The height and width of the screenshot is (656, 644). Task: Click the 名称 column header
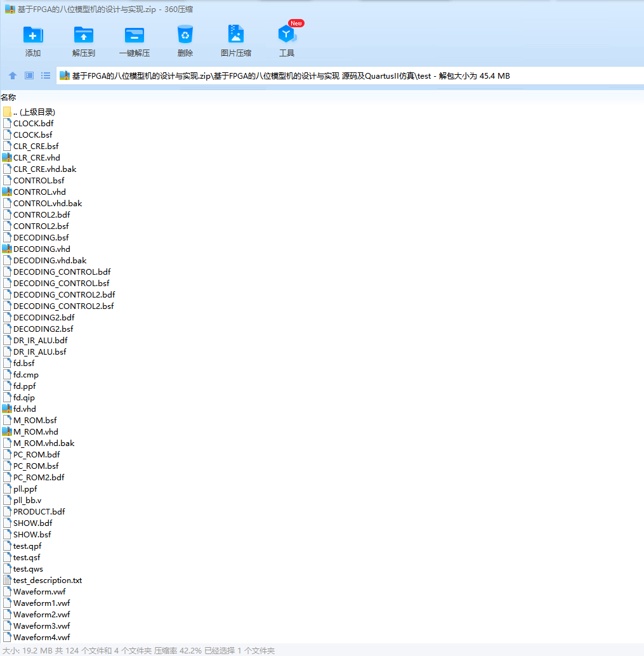pyautogui.click(x=8, y=98)
